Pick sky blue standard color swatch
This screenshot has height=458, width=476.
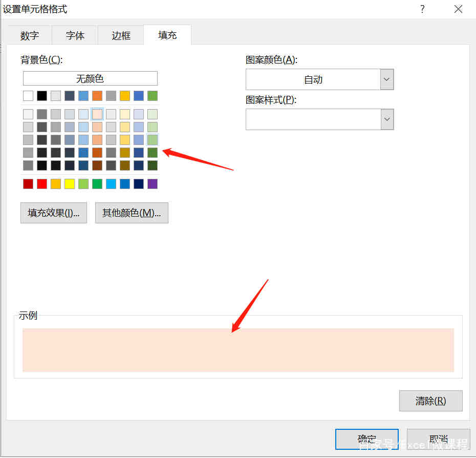pyautogui.click(x=111, y=184)
